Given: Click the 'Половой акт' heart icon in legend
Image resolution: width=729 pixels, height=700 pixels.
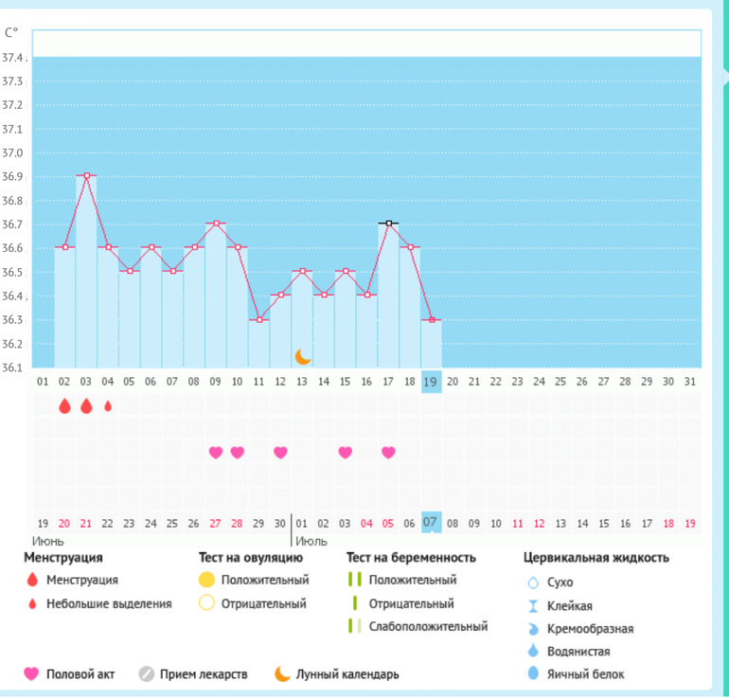Looking at the screenshot, I should [x=31, y=674].
